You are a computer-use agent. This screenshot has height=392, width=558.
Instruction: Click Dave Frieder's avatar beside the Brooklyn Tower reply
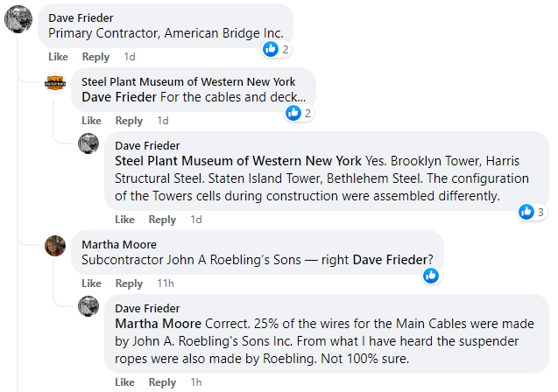[x=88, y=144]
